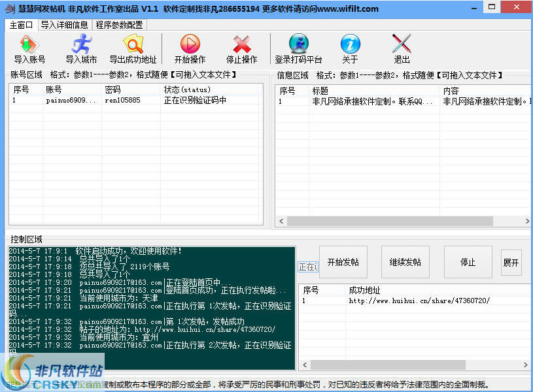Click the 导入账号 import accounts icon
This screenshot has height=392, width=533.
coord(29,44)
